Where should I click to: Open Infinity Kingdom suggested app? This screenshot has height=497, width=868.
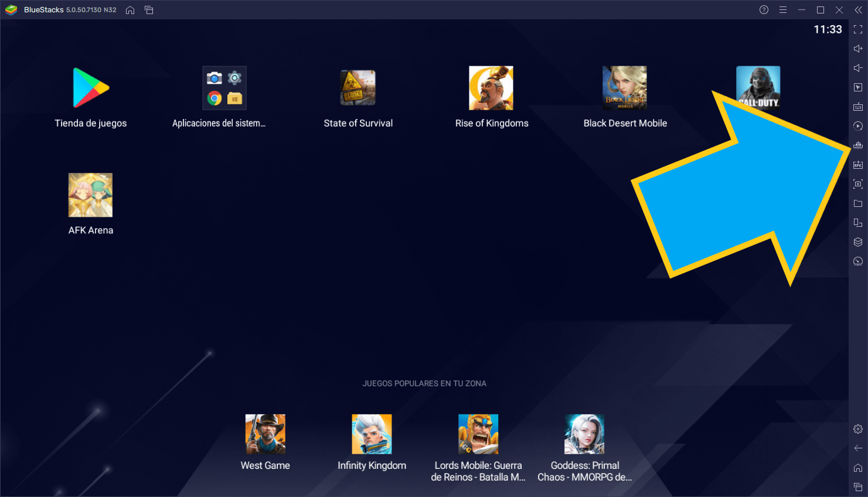tap(372, 434)
